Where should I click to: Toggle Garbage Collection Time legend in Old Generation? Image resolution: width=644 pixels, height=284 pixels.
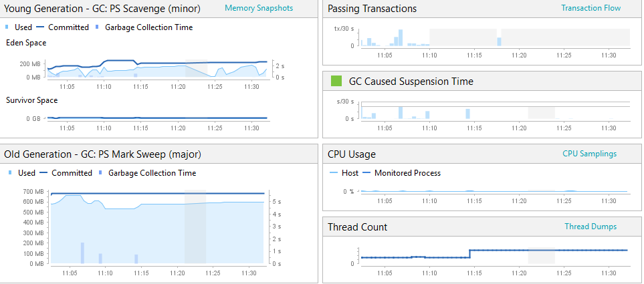pos(147,173)
